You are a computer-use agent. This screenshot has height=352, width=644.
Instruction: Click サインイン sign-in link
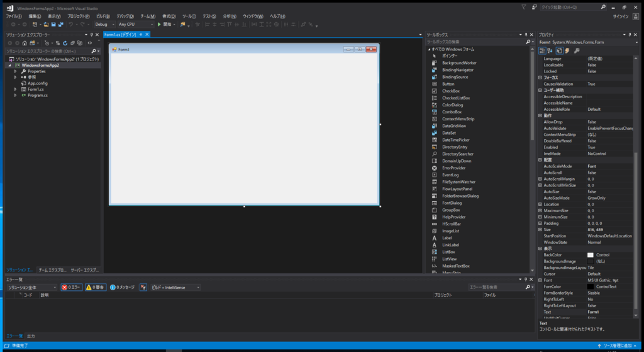621,16
